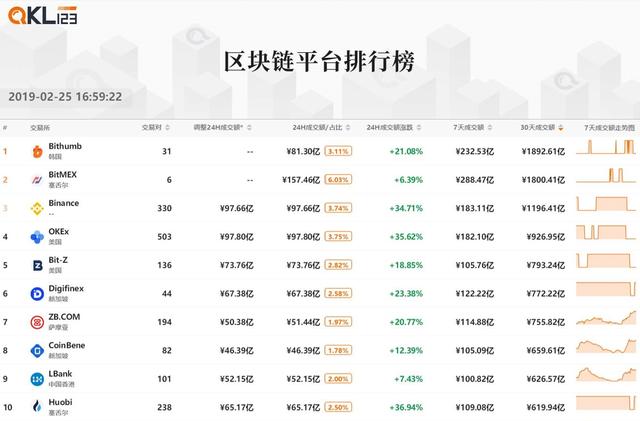Viewport: 640px width, 421px height.
Task: Click the Bit-Z exchange logo icon
Action: (x=37, y=265)
